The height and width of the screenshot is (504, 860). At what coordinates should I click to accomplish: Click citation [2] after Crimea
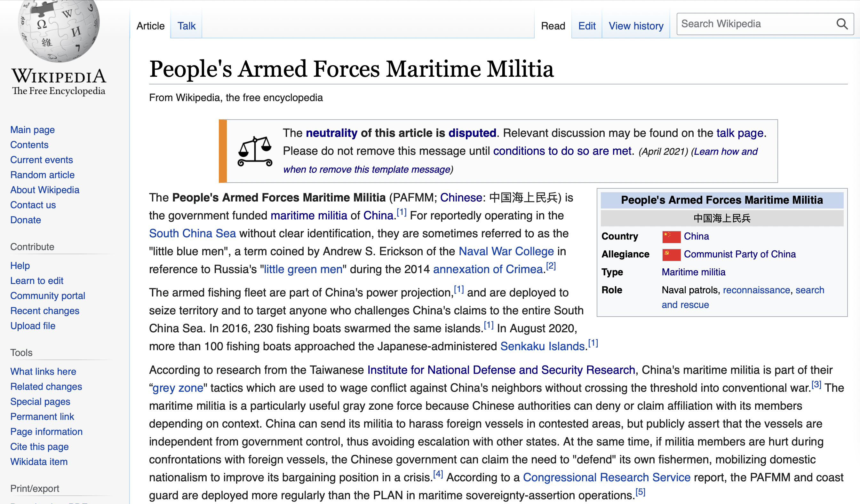pos(551,266)
